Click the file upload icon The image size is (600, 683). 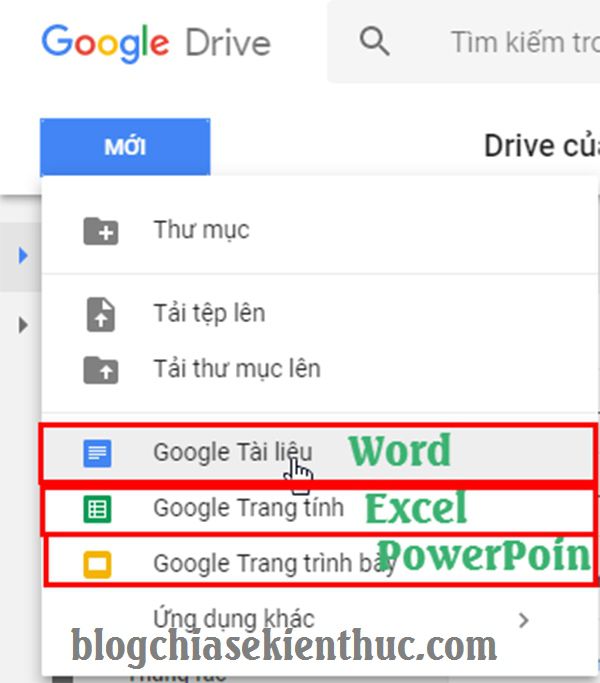coord(101,314)
